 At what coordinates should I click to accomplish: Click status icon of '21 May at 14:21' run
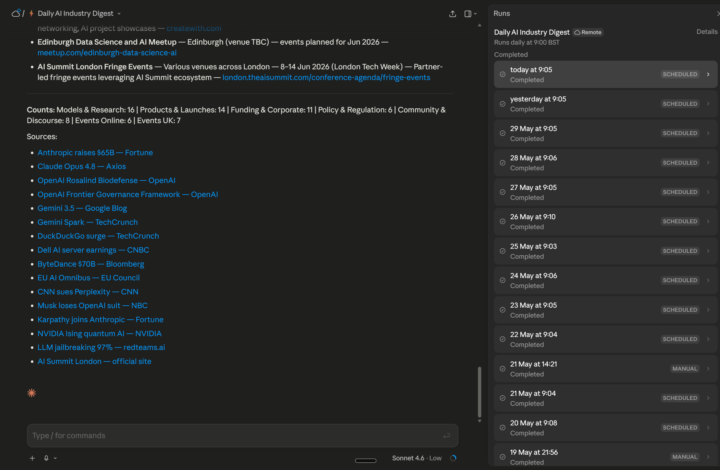click(502, 369)
